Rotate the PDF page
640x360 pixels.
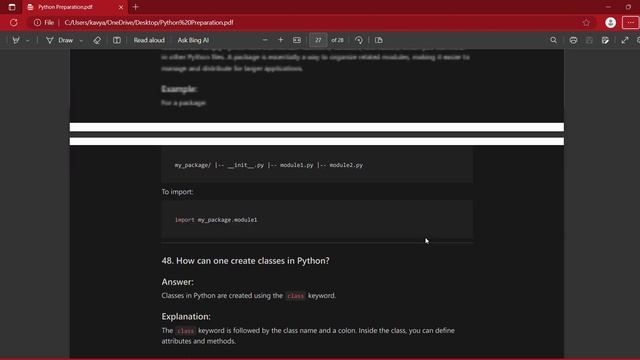coord(359,40)
